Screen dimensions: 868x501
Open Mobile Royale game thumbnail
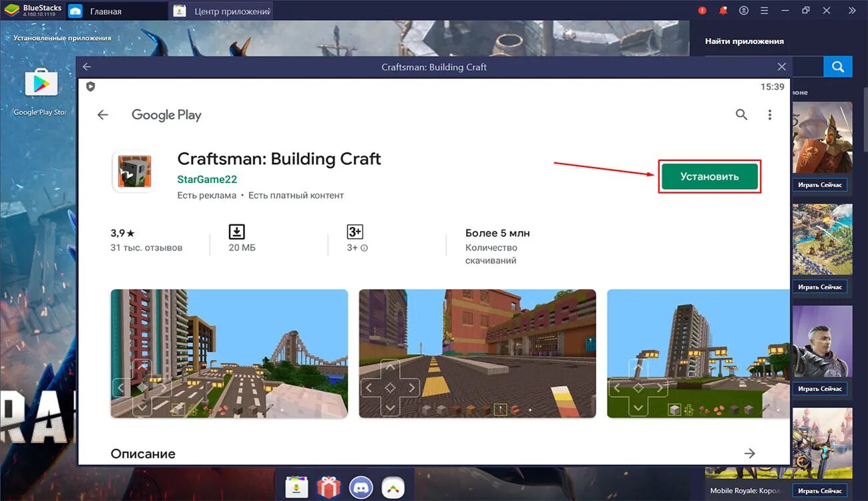point(822,444)
